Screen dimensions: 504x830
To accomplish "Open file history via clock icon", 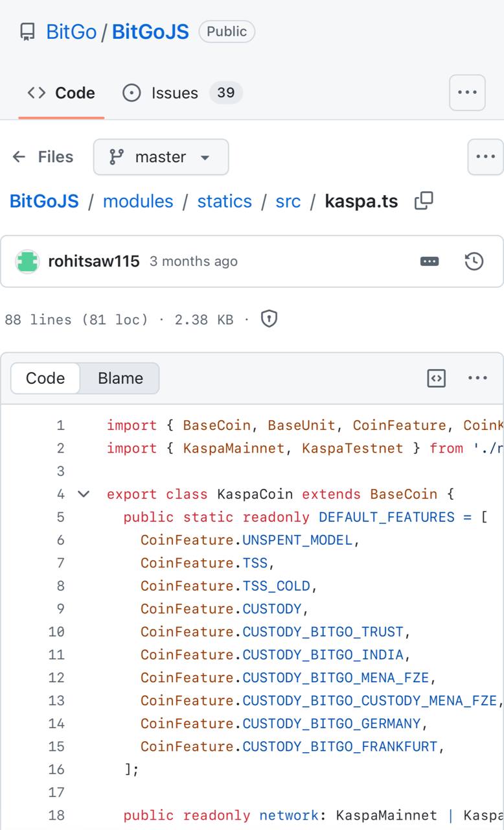I will pos(474,261).
